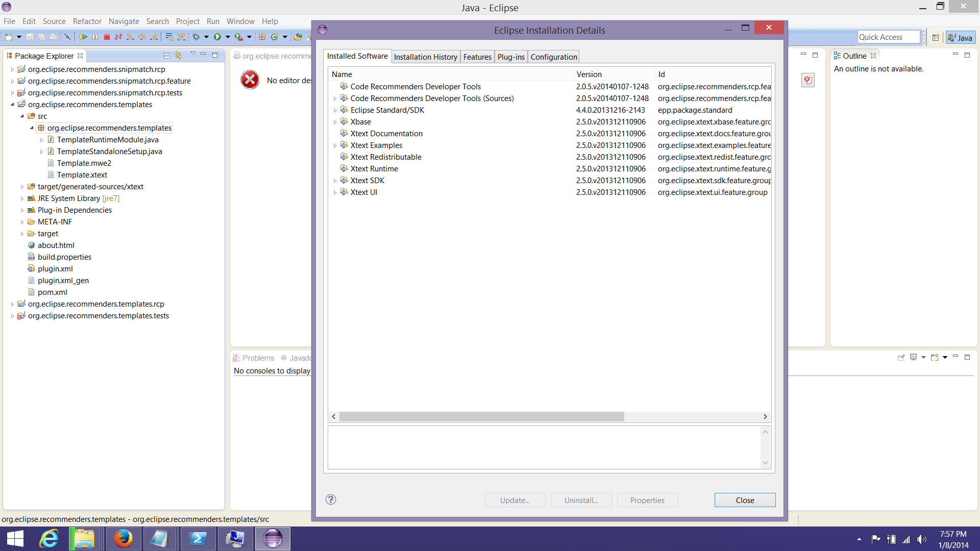Click the Update... button

point(514,500)
